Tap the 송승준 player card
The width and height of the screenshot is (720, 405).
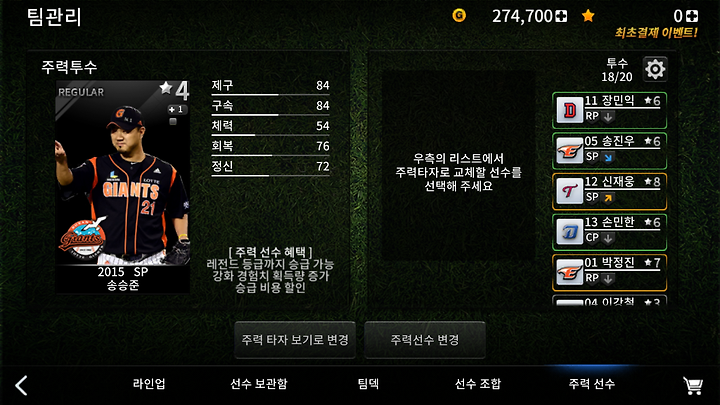pyautogui.click(x=123, y=187)
